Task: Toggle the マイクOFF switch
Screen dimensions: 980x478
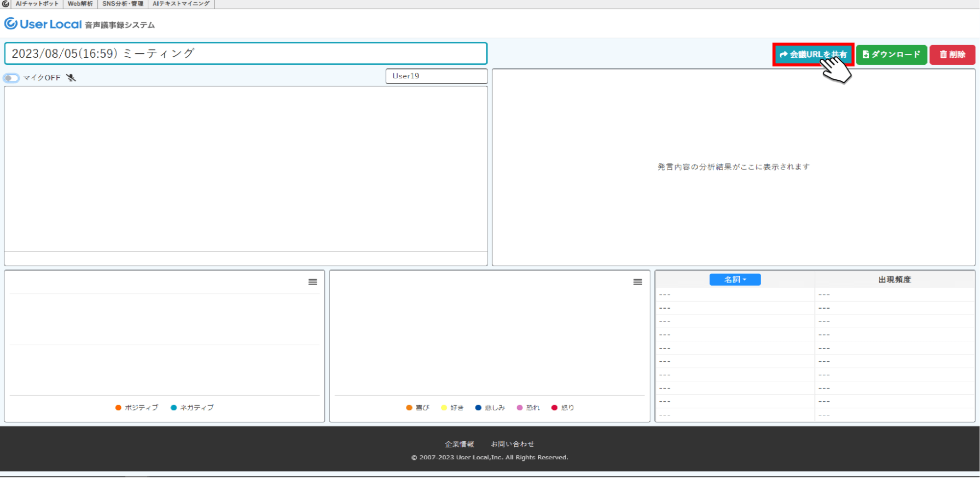Action: pyautogui.click(x=11, y=78)
